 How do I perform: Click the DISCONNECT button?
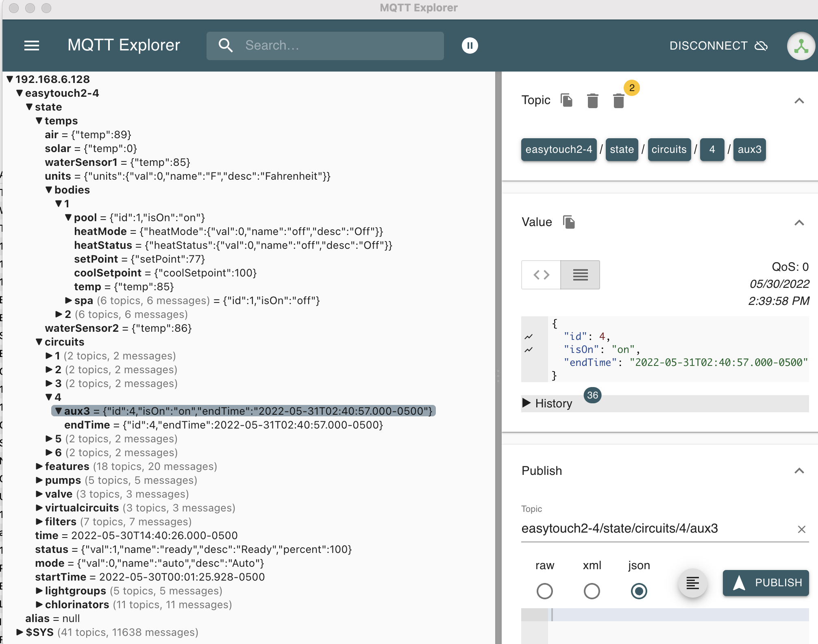[718, 46]
